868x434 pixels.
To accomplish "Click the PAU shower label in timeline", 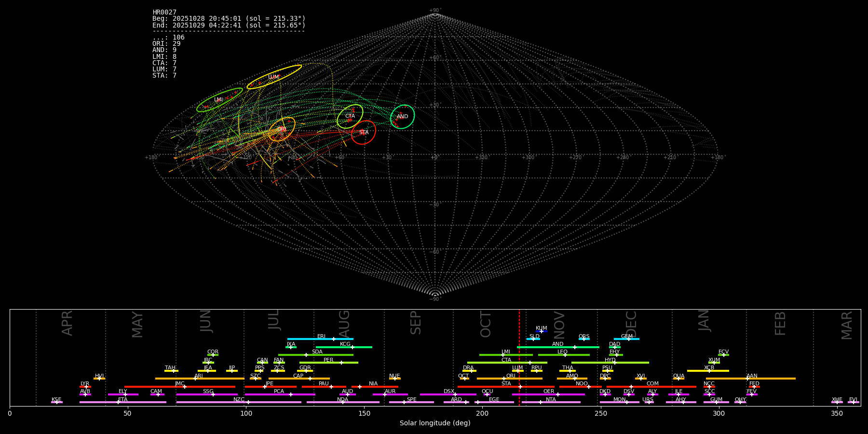I will [324, 384].
